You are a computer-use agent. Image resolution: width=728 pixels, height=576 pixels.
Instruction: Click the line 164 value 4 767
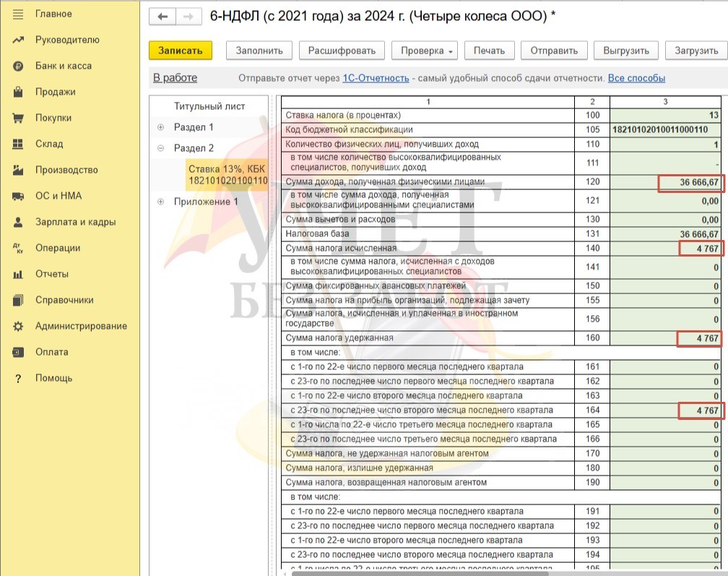[665, 410]
